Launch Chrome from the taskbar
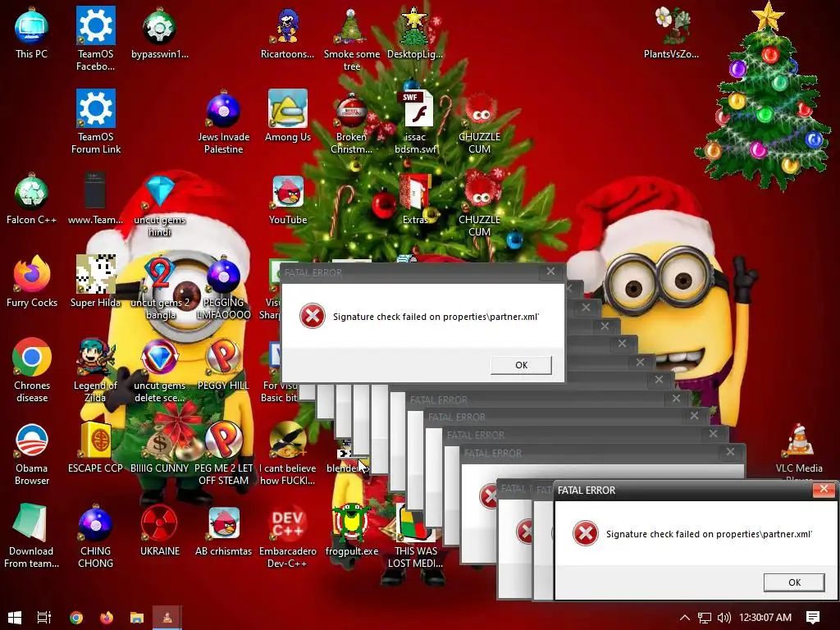Viewport: 840px width, 630px height. 76,617
